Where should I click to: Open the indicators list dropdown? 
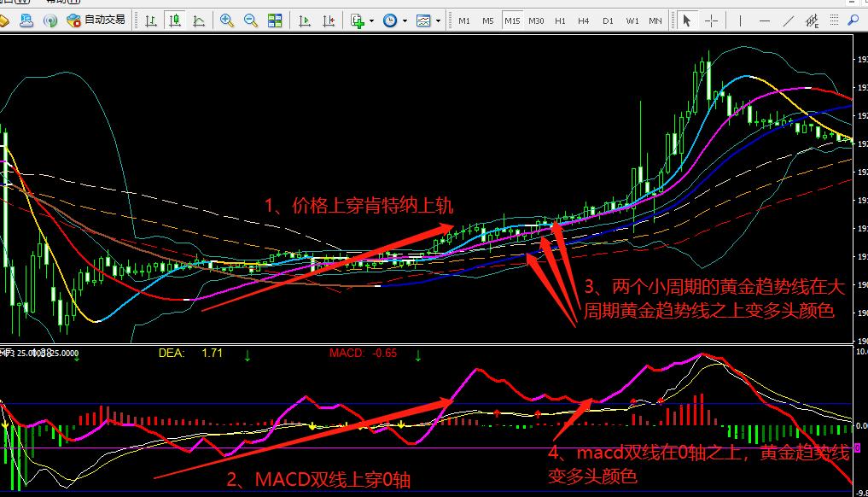436,19
